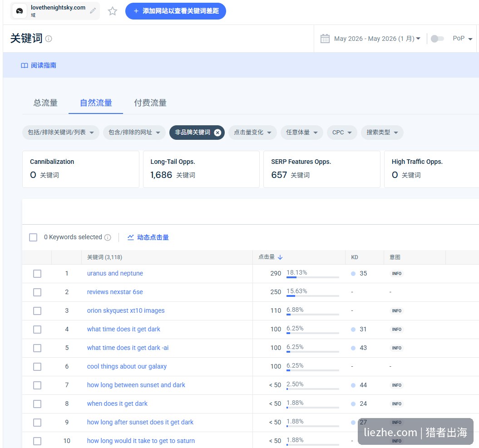Select the how long between sunset and dark checkbox
The image size is (479, 448).
pos(37,385)
